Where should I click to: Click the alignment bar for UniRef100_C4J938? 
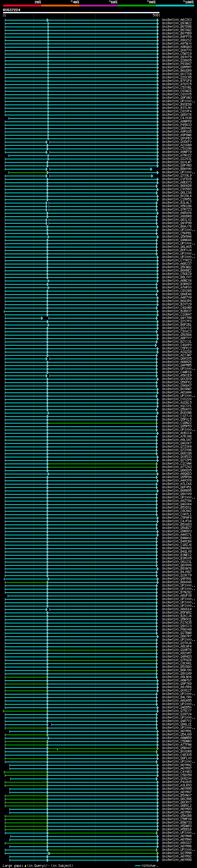click(83, 118)
